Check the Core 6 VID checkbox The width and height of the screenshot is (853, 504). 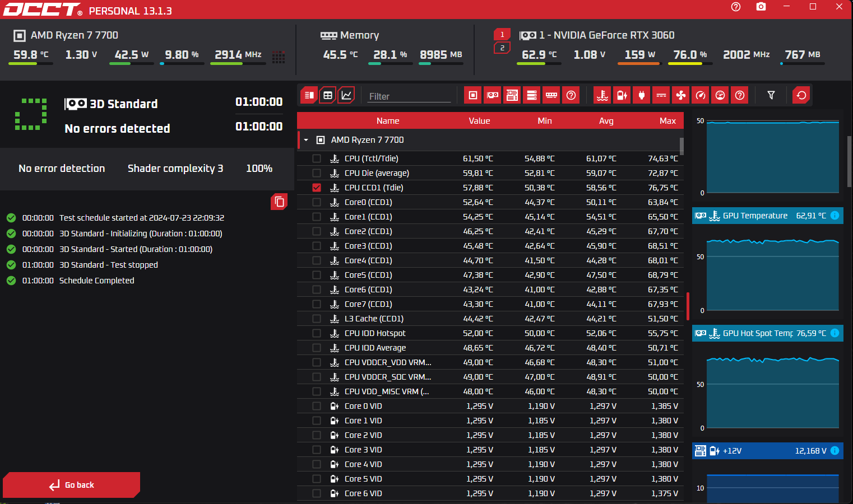tap(317, 493)
